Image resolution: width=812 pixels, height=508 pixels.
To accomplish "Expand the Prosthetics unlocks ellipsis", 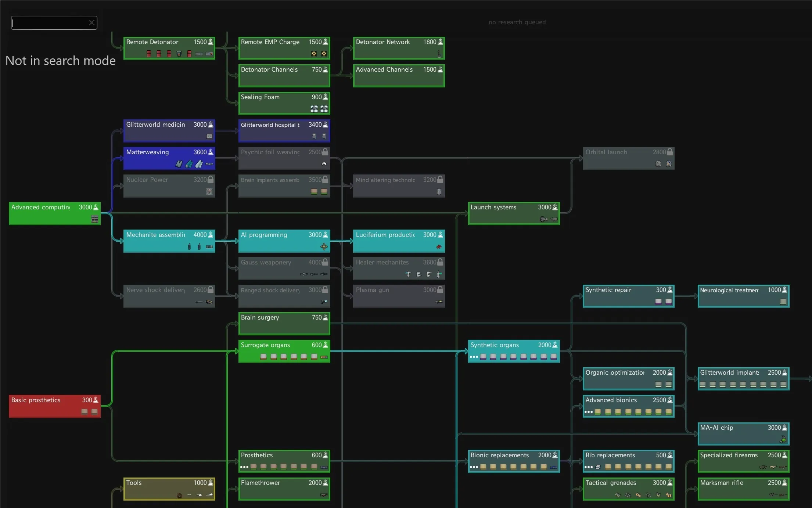I will pyautogui.click(x=244, y=467).
